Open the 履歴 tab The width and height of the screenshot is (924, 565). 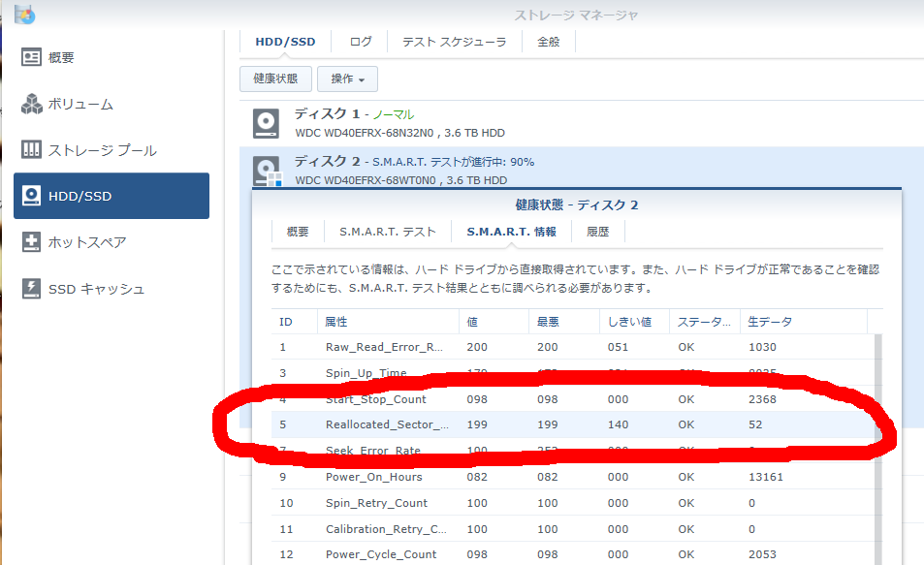(597, 232)
